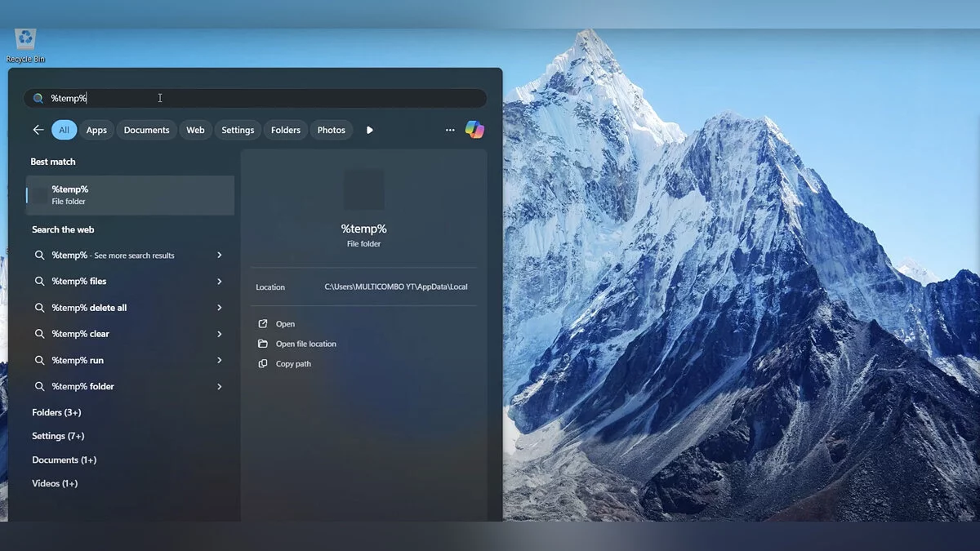
Task: Select '%temp% - See more search results'
Action: click(131, 256)
